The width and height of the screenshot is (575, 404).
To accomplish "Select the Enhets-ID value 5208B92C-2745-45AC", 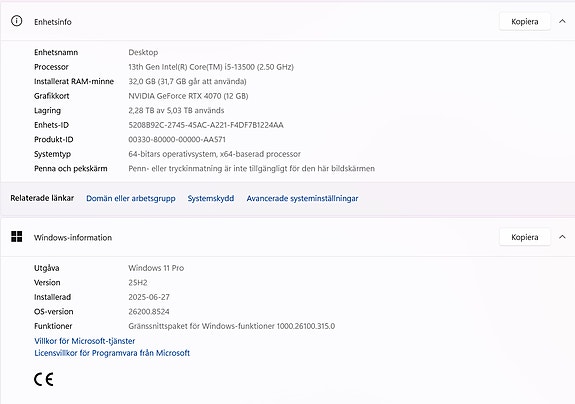I will [x=206, y=125].
